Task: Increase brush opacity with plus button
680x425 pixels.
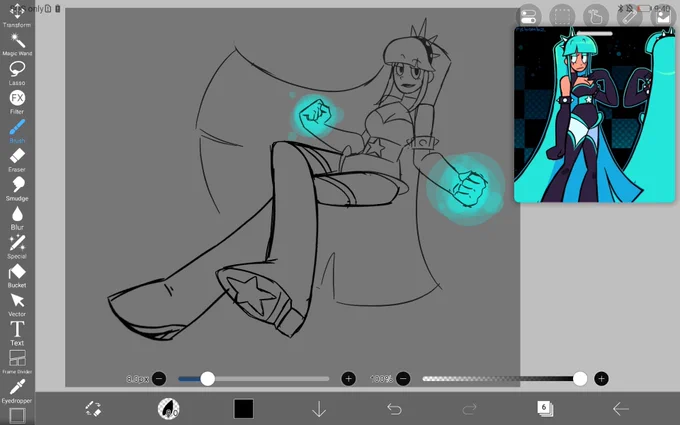Action: (601, 379)
